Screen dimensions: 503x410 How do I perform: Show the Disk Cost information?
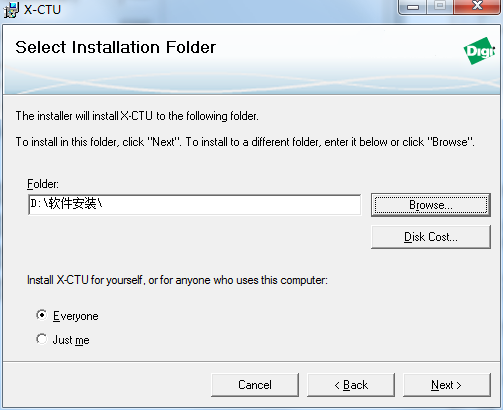coord(431,237)
